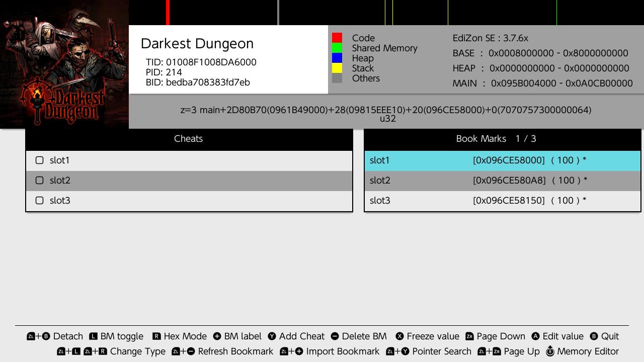Click the ZL+L glyph in the bottom row
Screen dimensions: 644x362
[x=68, y=351]
